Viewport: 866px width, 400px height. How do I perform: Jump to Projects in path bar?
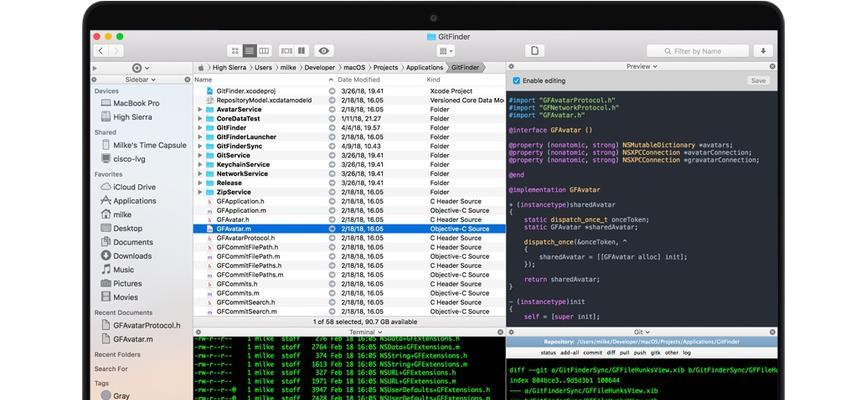[386, 67]
